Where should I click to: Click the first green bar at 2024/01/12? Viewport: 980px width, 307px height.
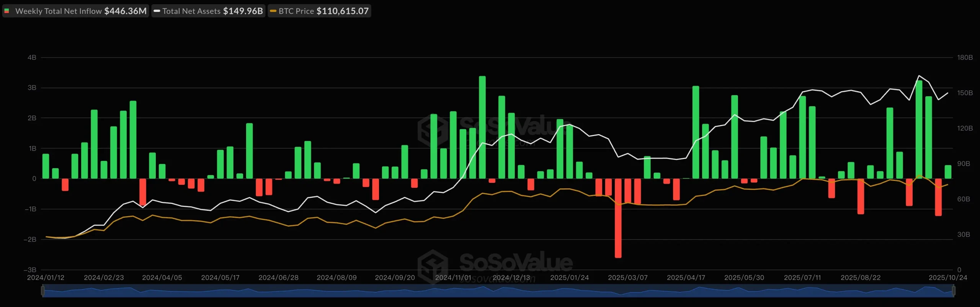pos(46,166)
